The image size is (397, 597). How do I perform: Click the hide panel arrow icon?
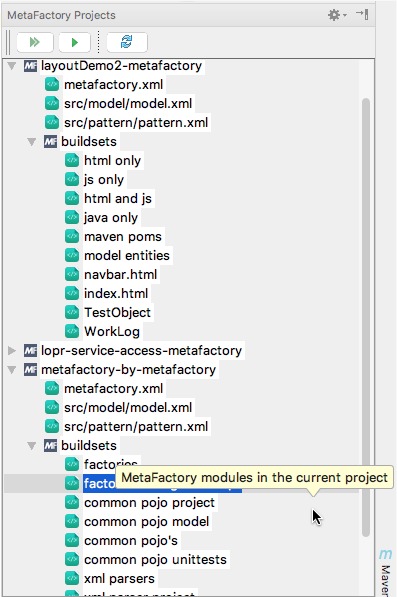pyautogui.click(x=362, y=14)
